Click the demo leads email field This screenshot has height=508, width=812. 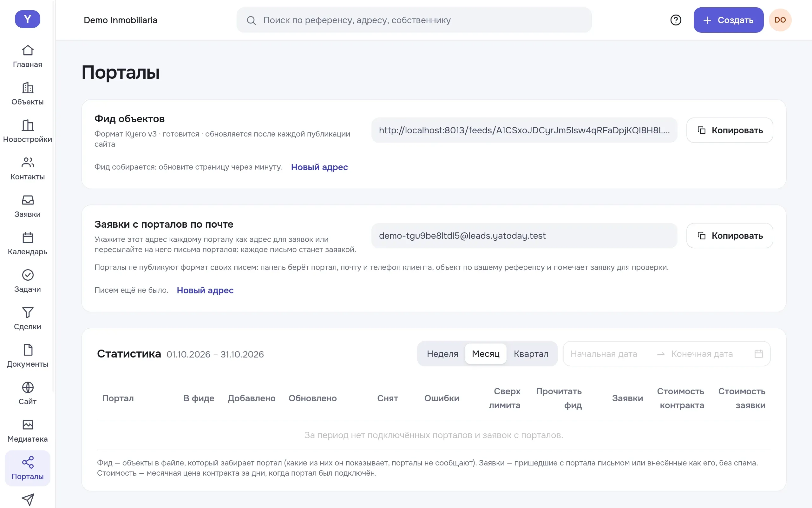tap(524, 236)
